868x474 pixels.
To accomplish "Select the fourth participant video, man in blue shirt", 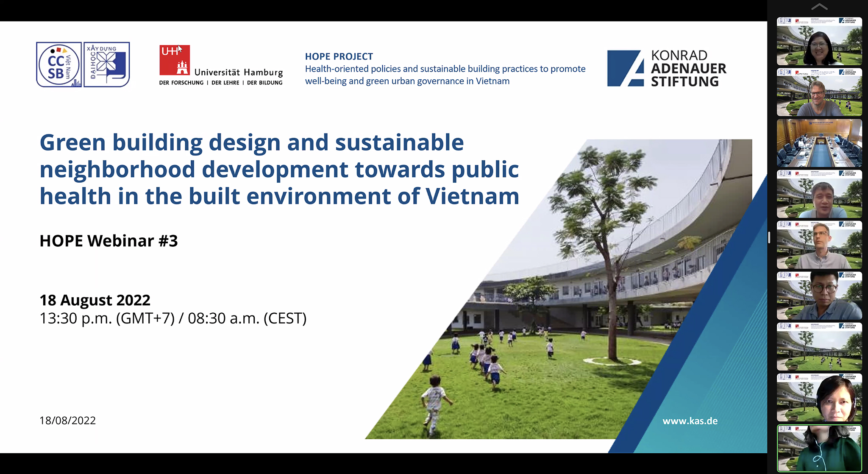I will coord(819,194).
